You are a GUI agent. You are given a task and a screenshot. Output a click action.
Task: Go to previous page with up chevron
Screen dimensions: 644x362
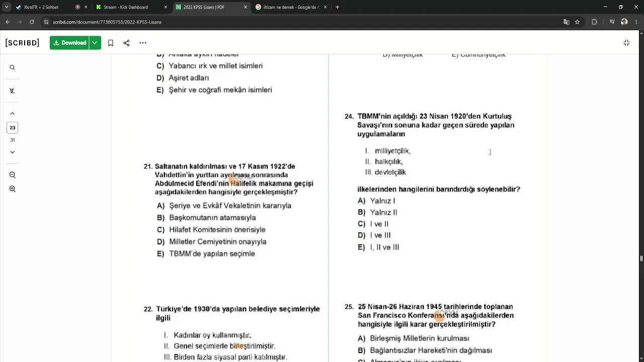point(13,114)
